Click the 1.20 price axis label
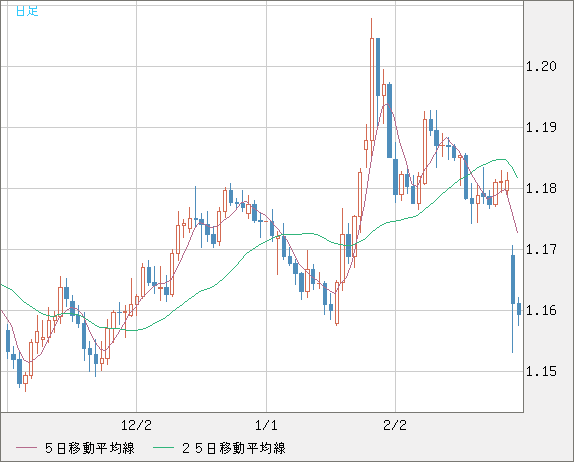574x462 pixels. (x=541, y=66)
